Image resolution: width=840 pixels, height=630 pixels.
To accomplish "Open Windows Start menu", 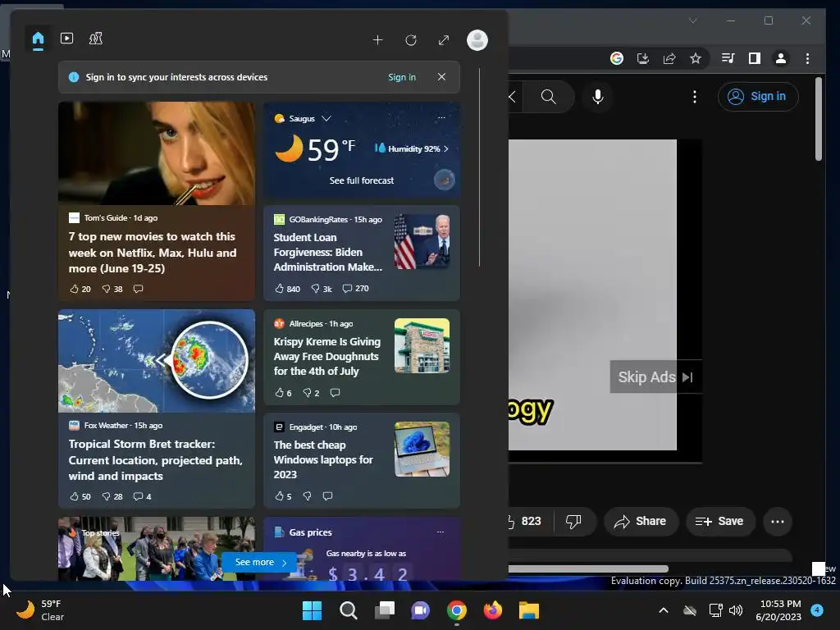I will (x=312, y=610).
